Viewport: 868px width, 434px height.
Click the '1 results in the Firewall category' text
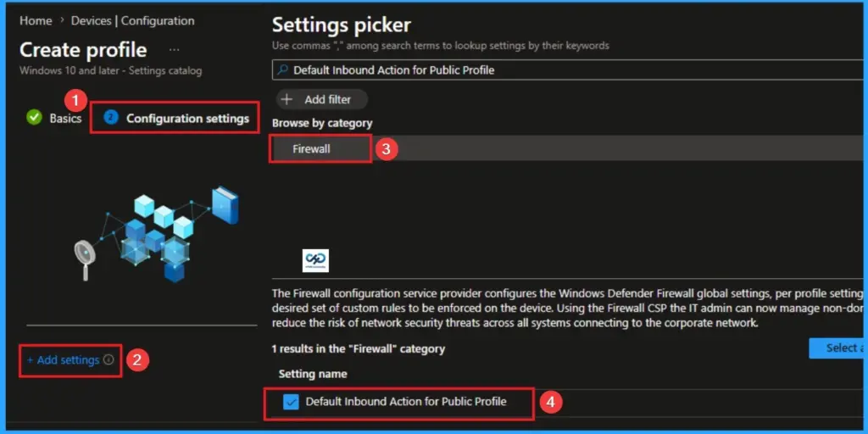coord(359,348)
